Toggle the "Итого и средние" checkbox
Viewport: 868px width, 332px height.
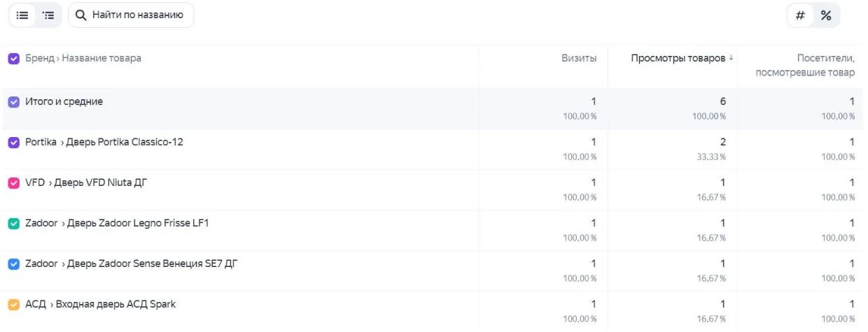(13, 102)
